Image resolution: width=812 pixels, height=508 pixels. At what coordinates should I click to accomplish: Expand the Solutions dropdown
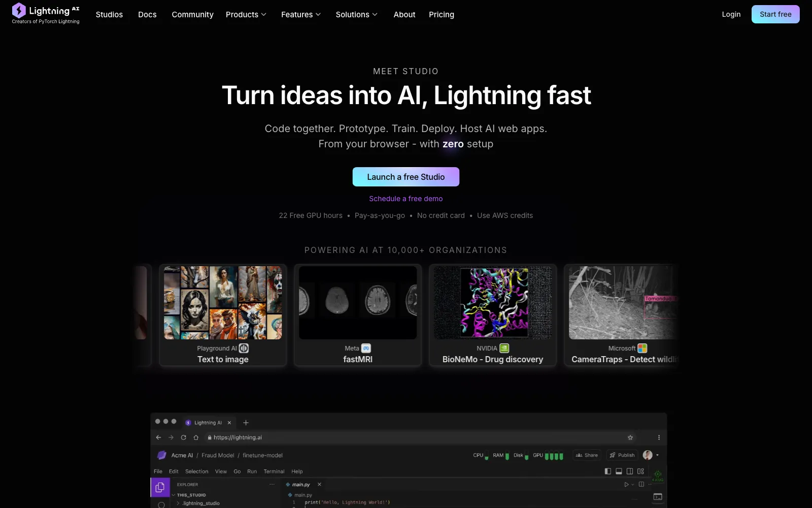[x=356, y=15]
